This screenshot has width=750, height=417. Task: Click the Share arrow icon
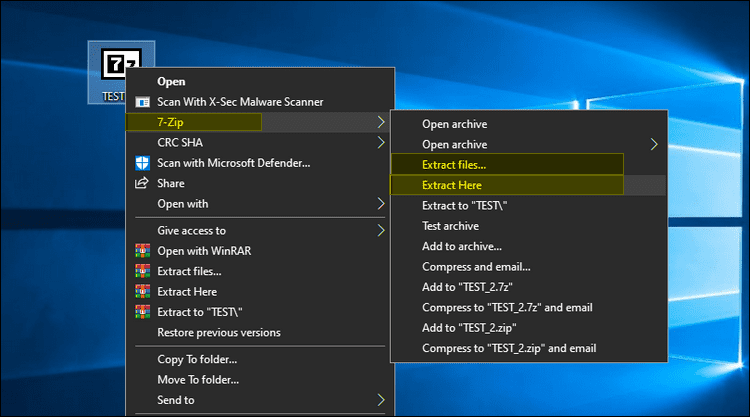tap(142, 183)
